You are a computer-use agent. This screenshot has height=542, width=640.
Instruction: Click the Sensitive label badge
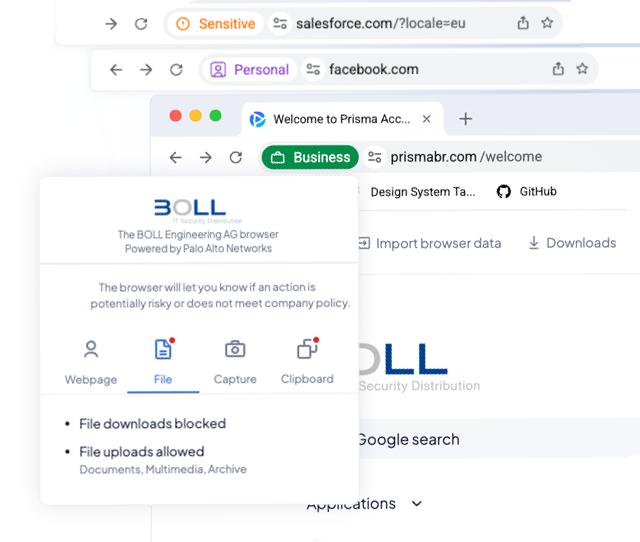coord(216,24)
